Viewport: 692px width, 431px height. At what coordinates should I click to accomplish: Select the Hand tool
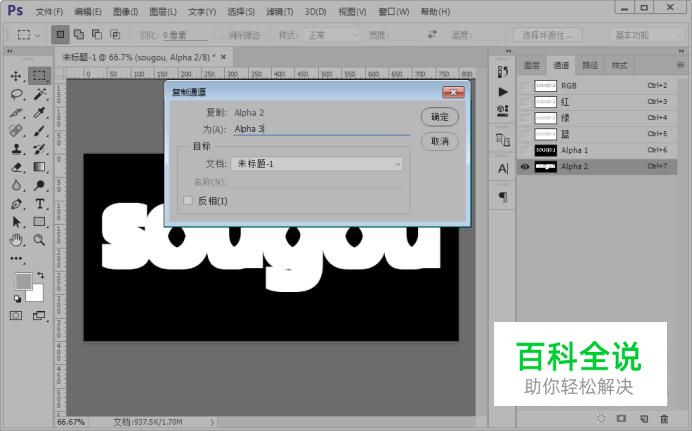pos(16,240)
